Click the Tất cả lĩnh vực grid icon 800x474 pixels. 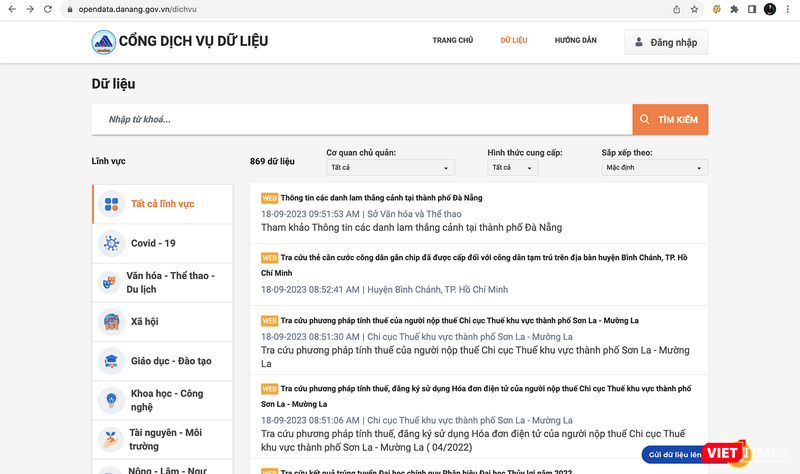[x=111, y=204]
